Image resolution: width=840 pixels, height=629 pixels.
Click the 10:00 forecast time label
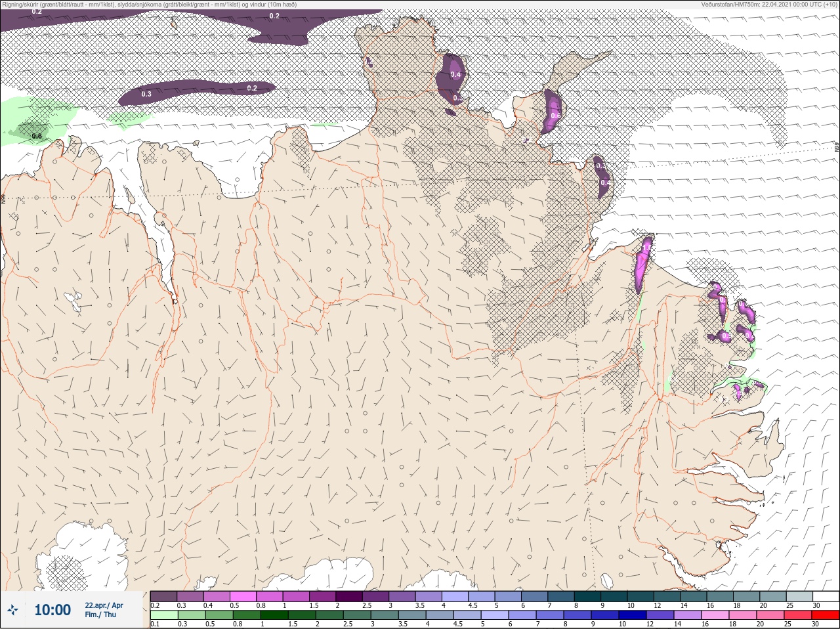point(52,610)
